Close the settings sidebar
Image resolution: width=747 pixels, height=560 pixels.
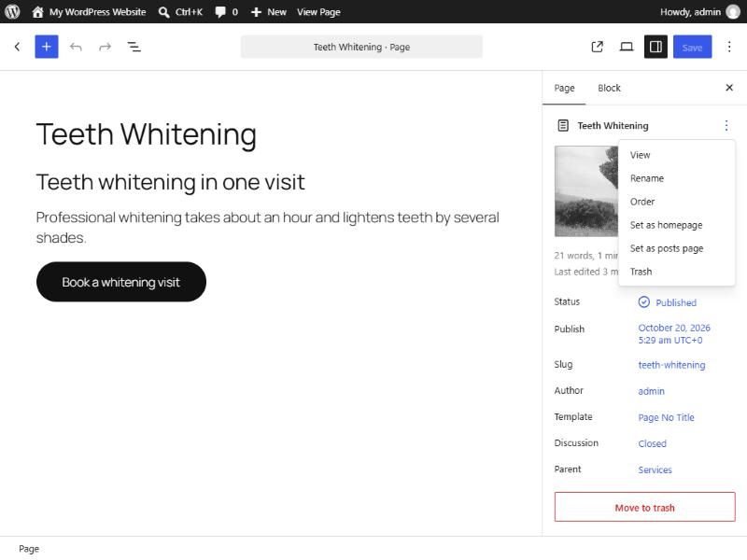[x=729, y=88]
